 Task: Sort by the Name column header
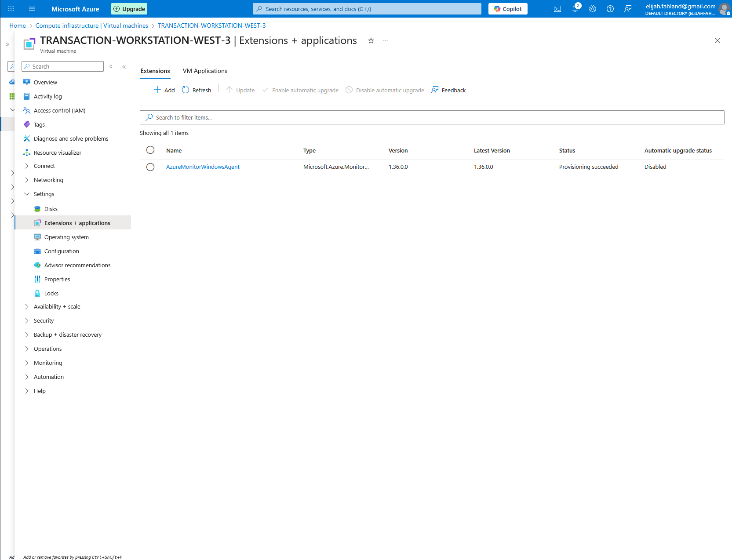[x=174, y=150]
